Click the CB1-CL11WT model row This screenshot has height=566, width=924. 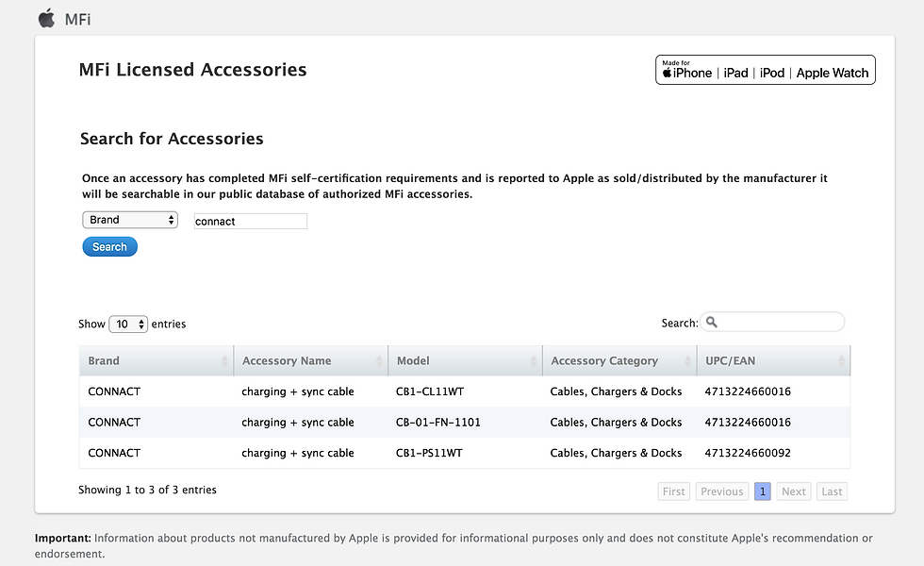coord(429,391)
